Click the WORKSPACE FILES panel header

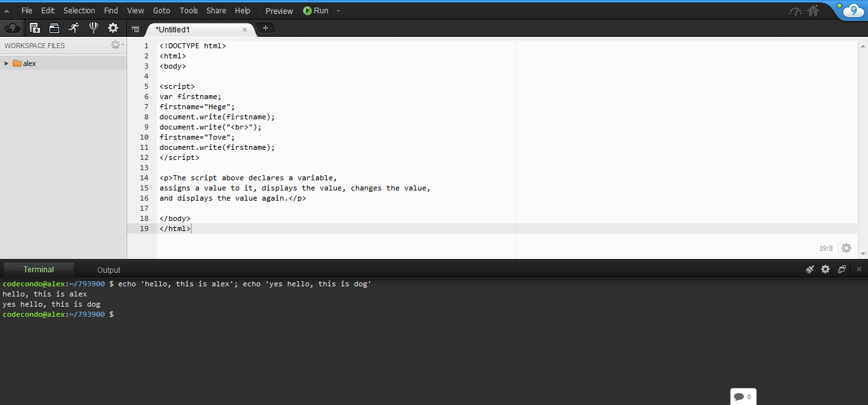pyautogui.click(x=34, y=46)
